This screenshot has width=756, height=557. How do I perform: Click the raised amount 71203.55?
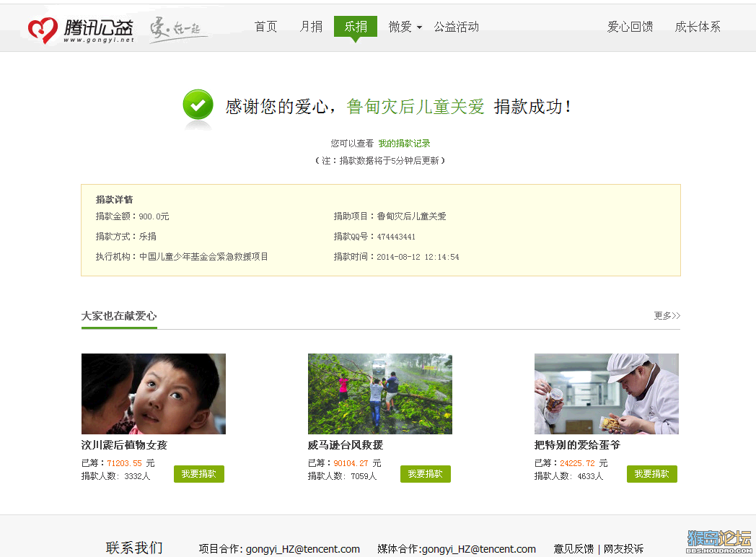click(x=124, y=463)
